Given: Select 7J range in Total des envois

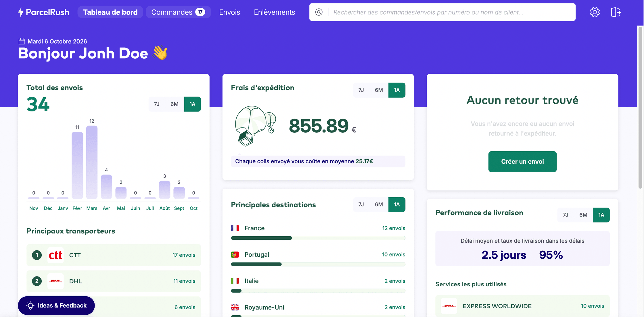Looking at the screenshot, I should pos(157,104).
